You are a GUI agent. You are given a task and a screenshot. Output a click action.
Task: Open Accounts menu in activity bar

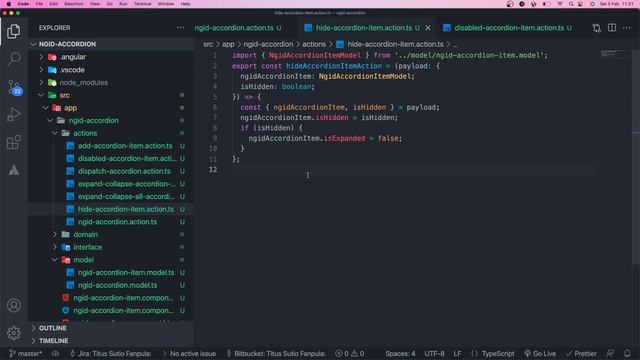pos(13,305)
